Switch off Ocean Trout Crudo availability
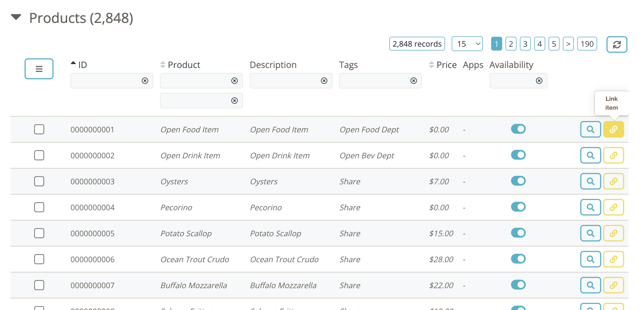 [x=518, y=259]
